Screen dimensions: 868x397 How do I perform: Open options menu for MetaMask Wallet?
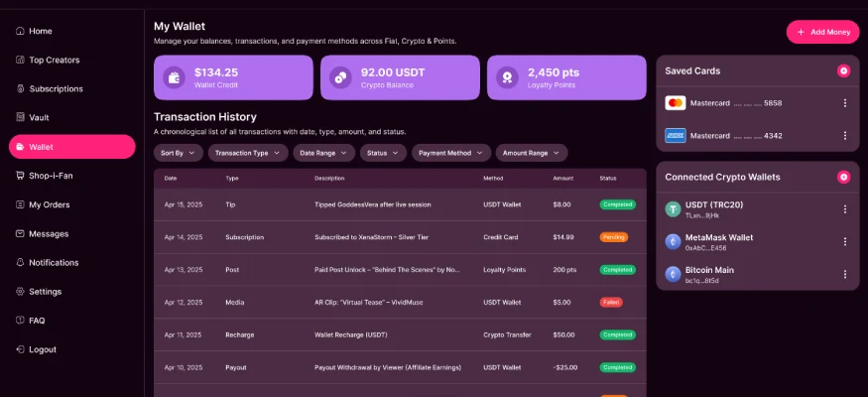tap(845, 242)
